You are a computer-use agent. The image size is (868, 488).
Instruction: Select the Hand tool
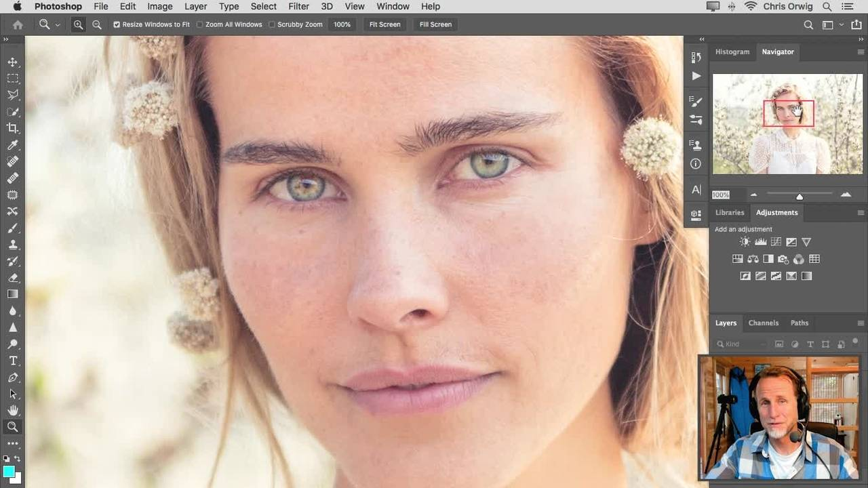[13, 410]
